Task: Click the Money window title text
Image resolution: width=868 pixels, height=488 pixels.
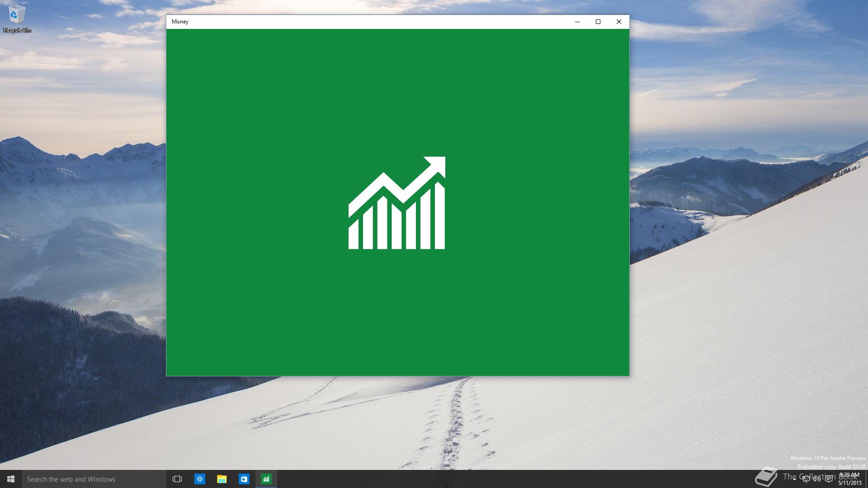Action: 180,22
